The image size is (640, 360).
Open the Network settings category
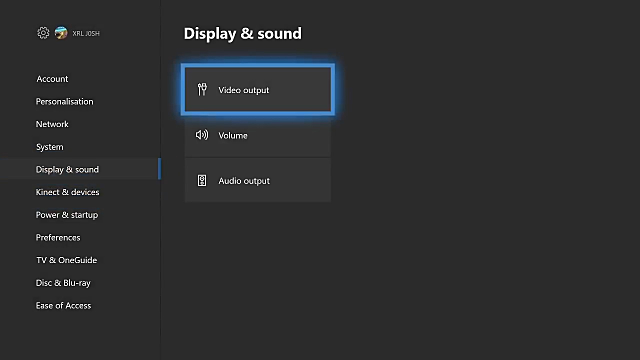52,124
